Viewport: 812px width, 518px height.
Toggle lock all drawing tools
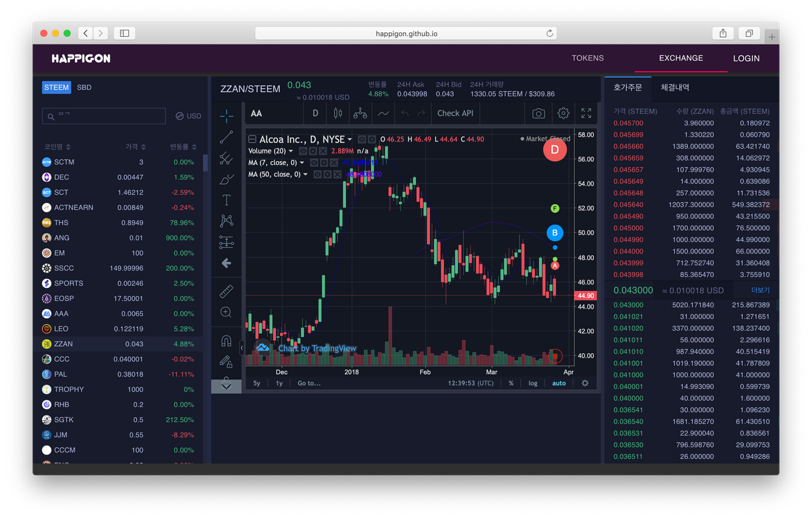pyautogui.click(x=226, y=362)
